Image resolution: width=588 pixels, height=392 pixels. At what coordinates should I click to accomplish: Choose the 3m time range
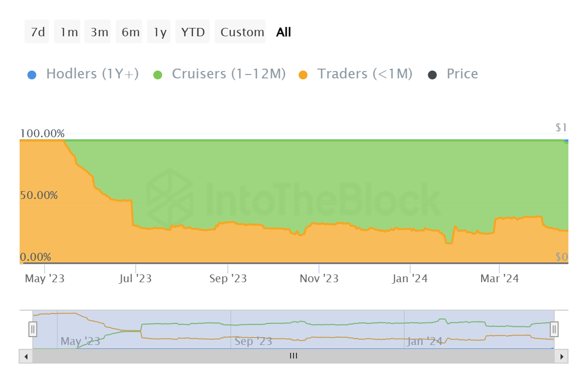[98, 32]
